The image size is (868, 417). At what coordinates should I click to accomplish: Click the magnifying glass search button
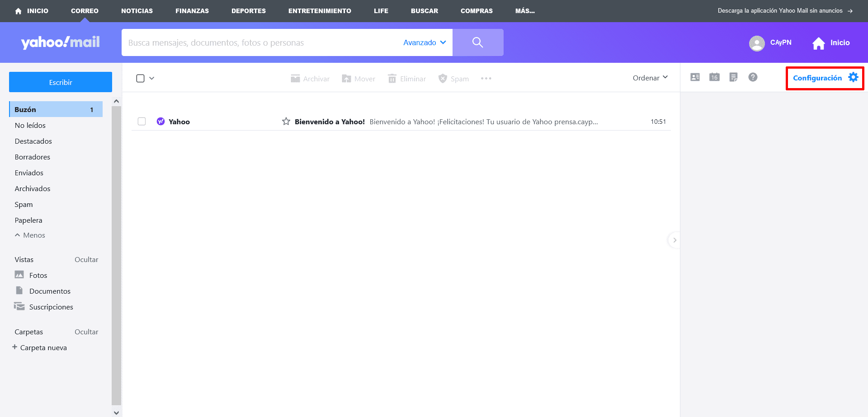tap(478, 42)
